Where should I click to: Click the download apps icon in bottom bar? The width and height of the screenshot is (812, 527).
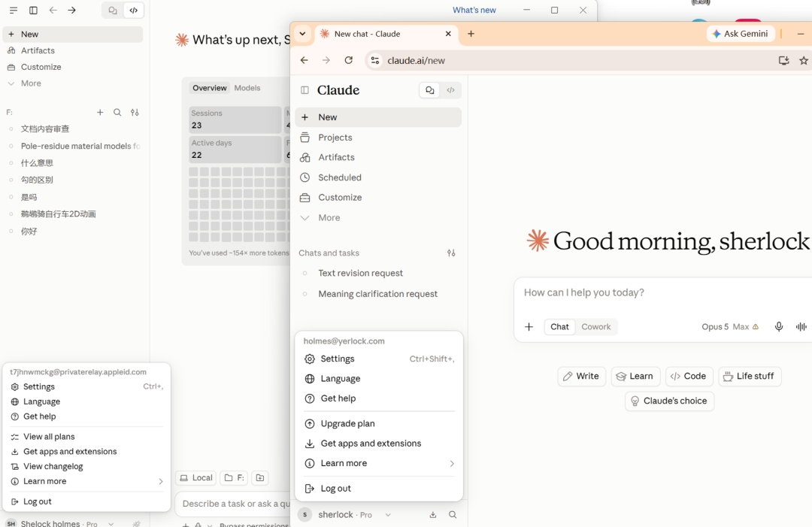433,514
